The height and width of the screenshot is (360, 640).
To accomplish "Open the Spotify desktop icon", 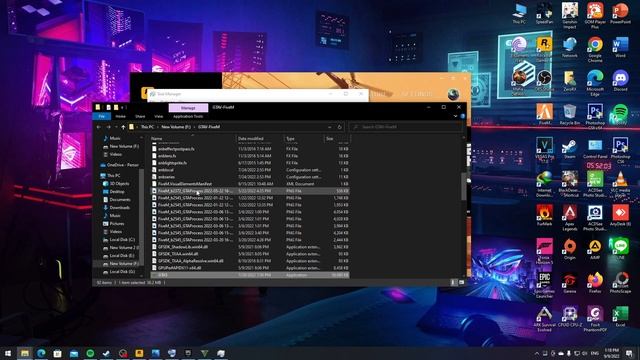I will [x=620, y=114].
